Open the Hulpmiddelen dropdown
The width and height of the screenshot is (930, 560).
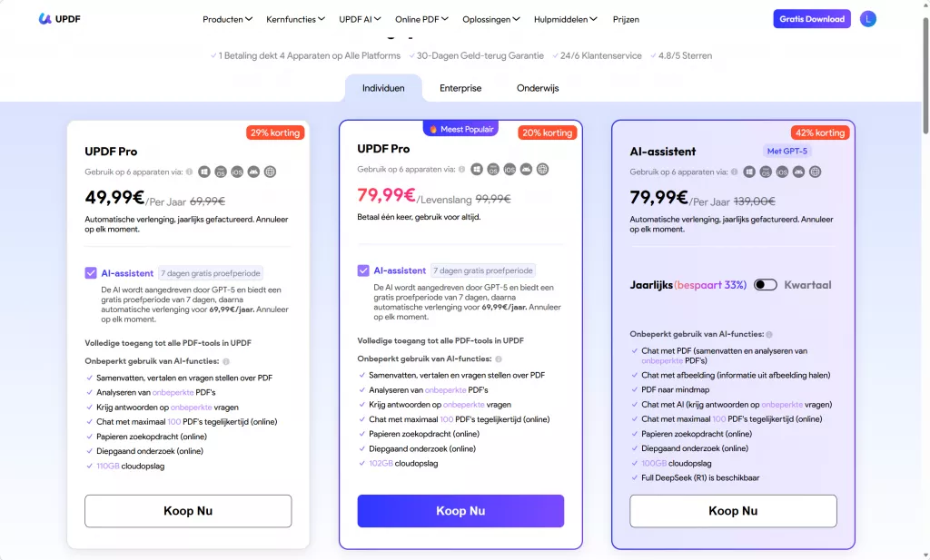(x=565, y=19)
